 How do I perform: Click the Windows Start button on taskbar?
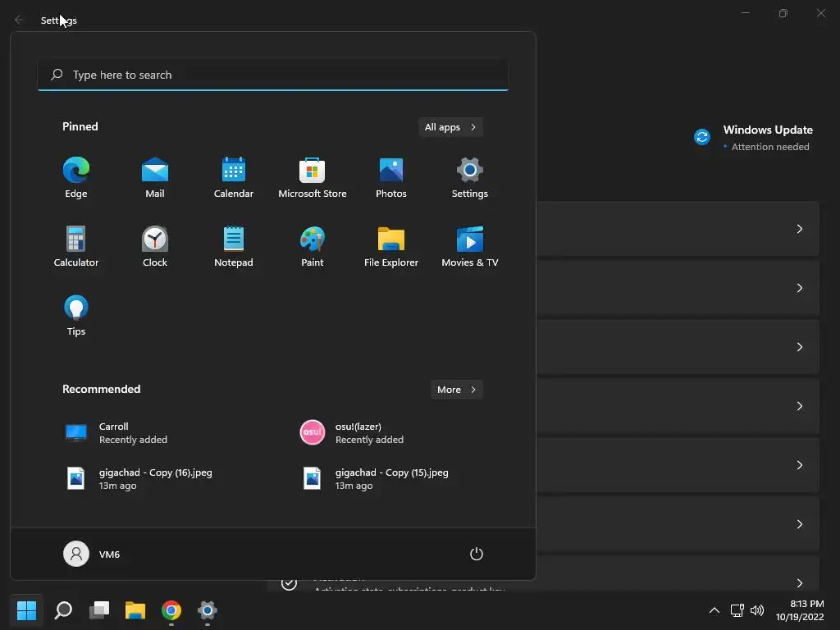(26, 609)
